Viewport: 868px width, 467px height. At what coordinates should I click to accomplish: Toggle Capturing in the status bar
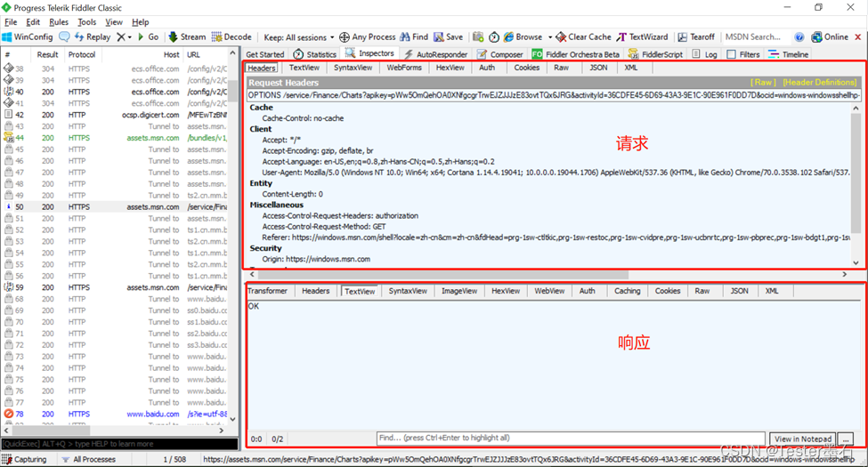[24, 459]
